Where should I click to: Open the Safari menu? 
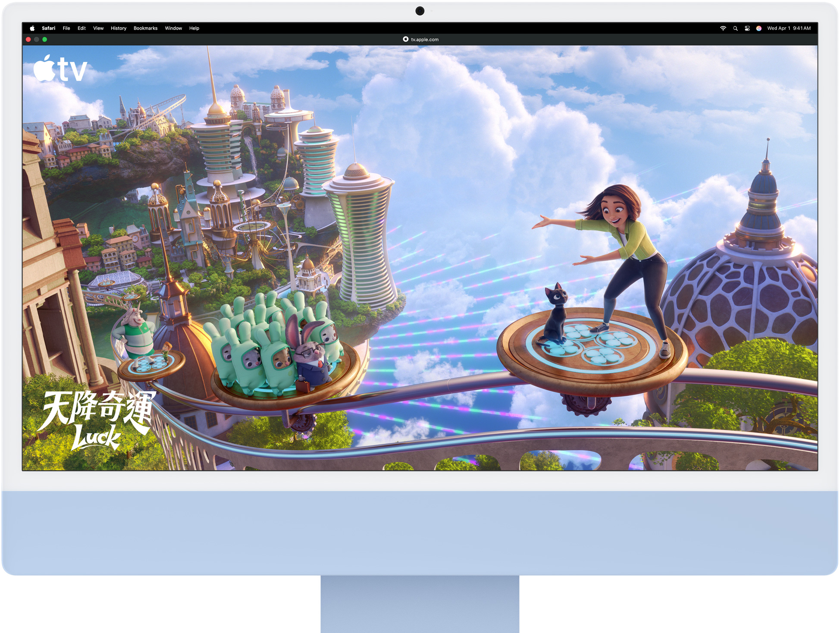click(48, 28)
